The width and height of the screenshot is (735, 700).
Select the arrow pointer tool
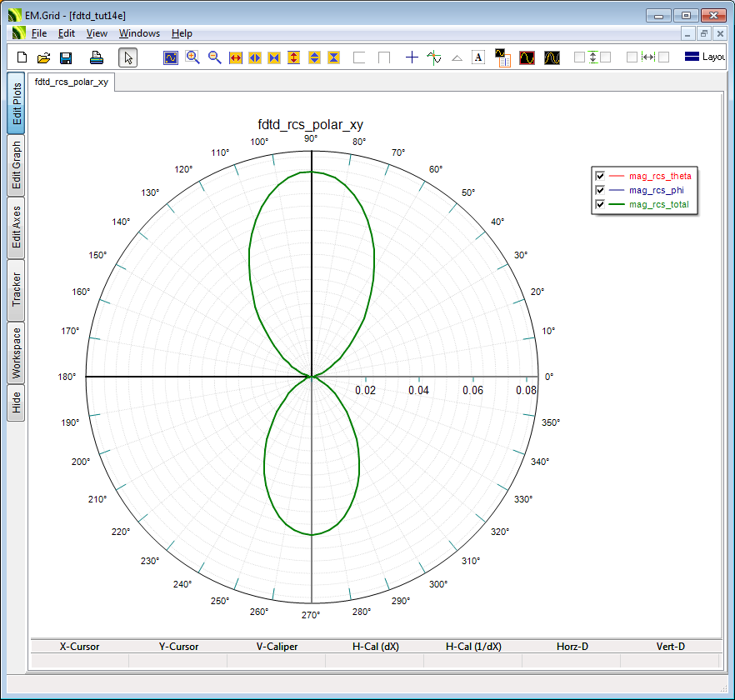tap(127, 57)
